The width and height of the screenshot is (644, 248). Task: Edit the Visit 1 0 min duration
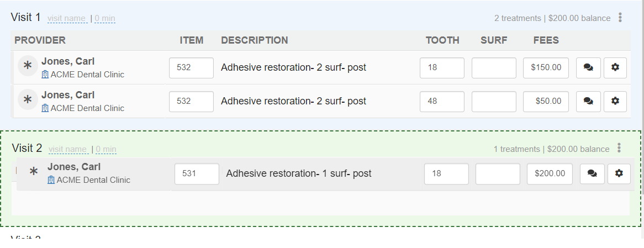pos(105,18)
